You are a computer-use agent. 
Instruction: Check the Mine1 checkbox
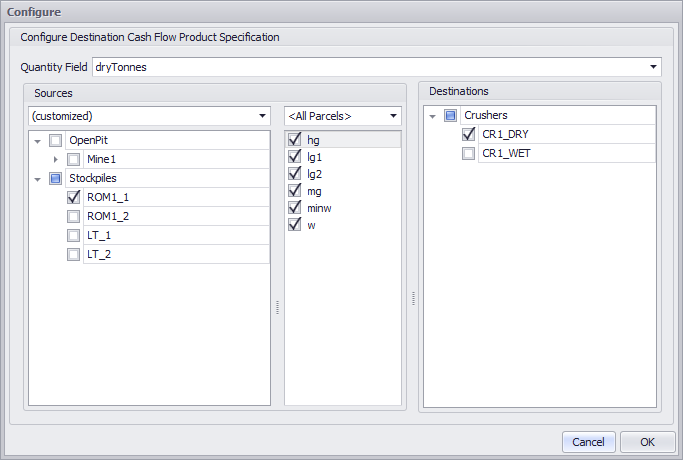tap(74, 159)
